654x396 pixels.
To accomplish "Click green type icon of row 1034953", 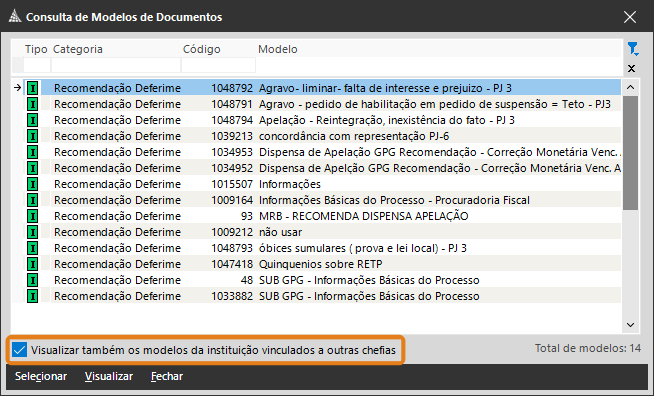I will (33, 152).
